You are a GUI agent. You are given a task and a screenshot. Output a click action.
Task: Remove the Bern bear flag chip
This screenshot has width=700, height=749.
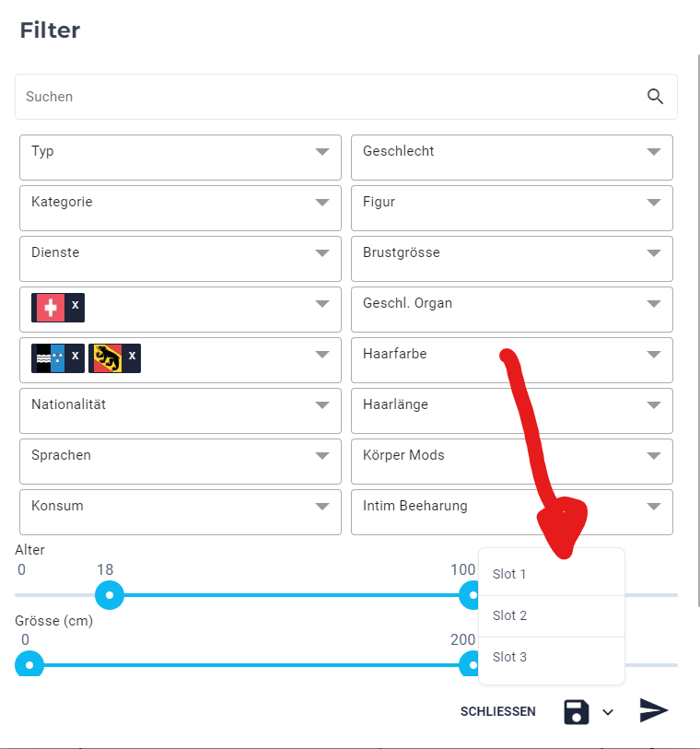coord(132,356)
